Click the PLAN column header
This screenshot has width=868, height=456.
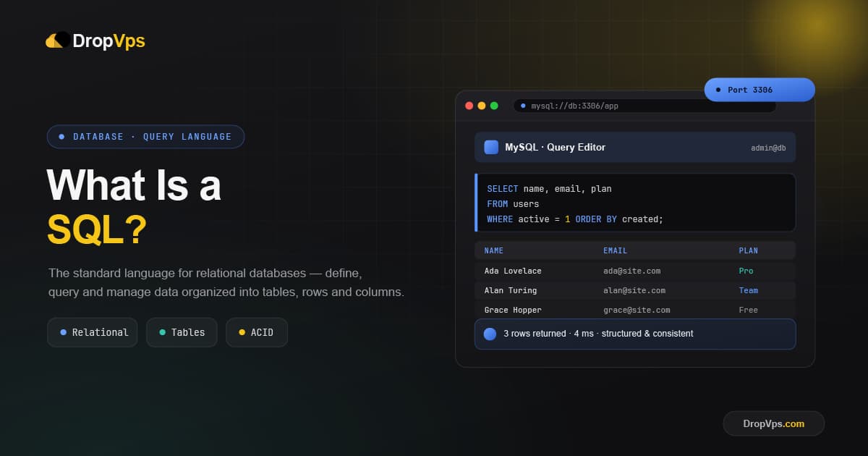pos(748,250)
